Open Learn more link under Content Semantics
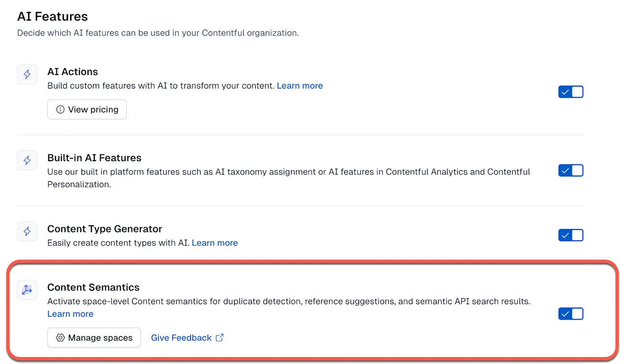 (x=70, y=314)
